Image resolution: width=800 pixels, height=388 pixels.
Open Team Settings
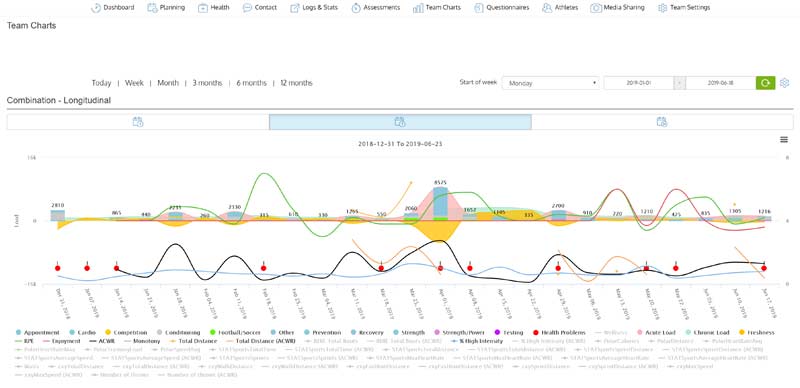coord(684,8)
